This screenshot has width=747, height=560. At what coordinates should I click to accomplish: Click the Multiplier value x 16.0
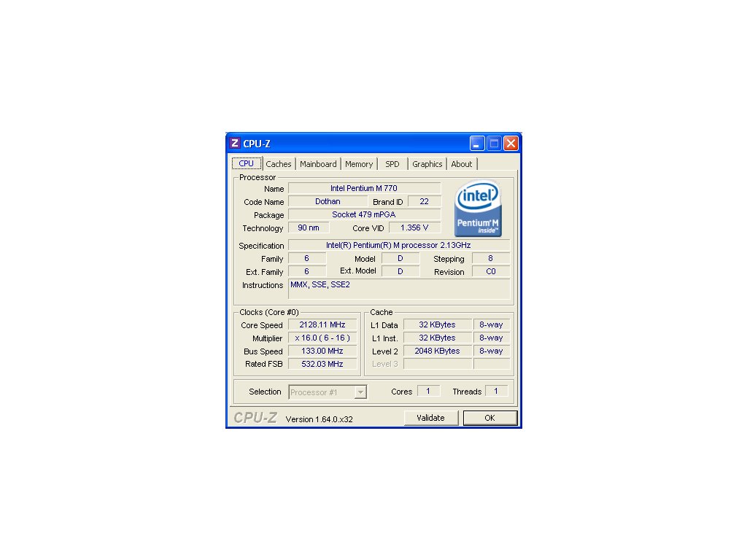coord(322,338)
